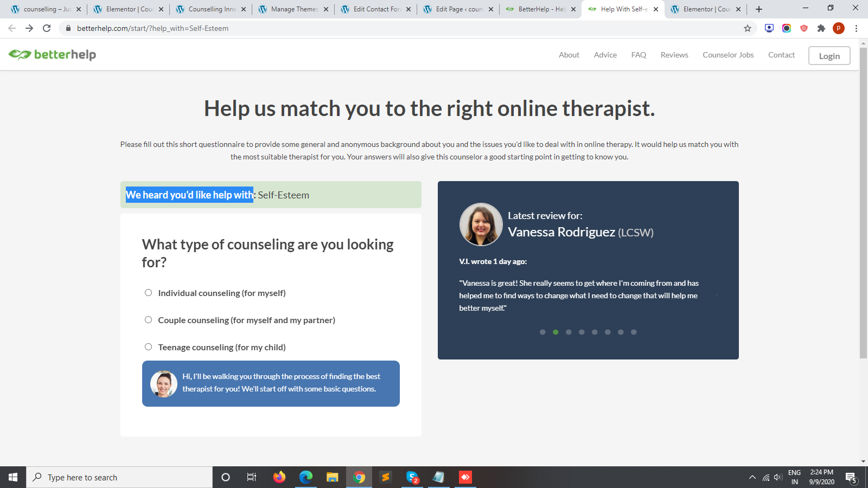The image size is (868, 488).
Task: Select third review carousel dot
Action: (x=569, y=332)
